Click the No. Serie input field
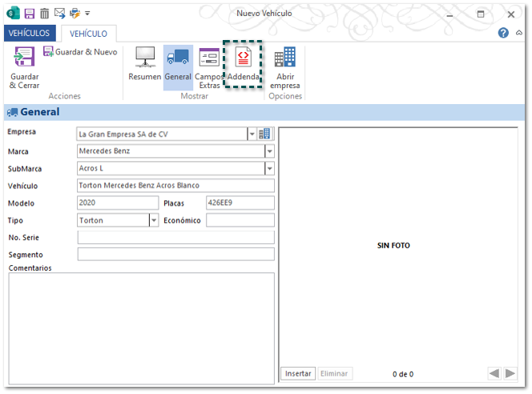The image size is (532, 394). 175,237
